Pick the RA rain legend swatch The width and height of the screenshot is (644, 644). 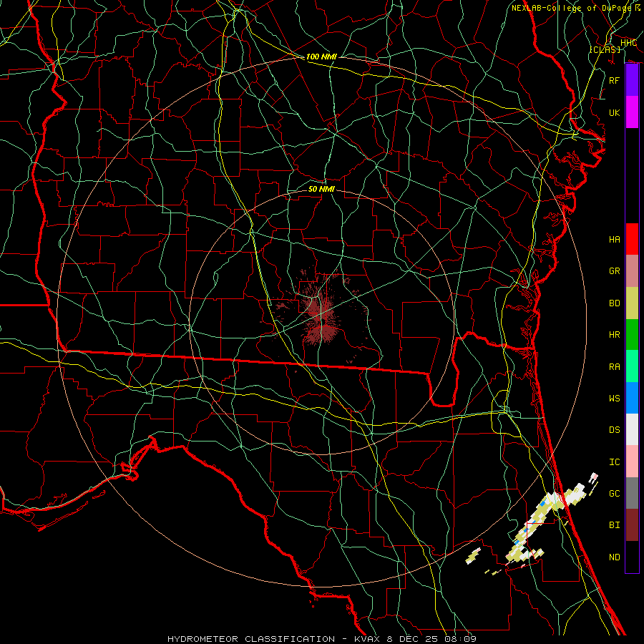pos(632,366)
